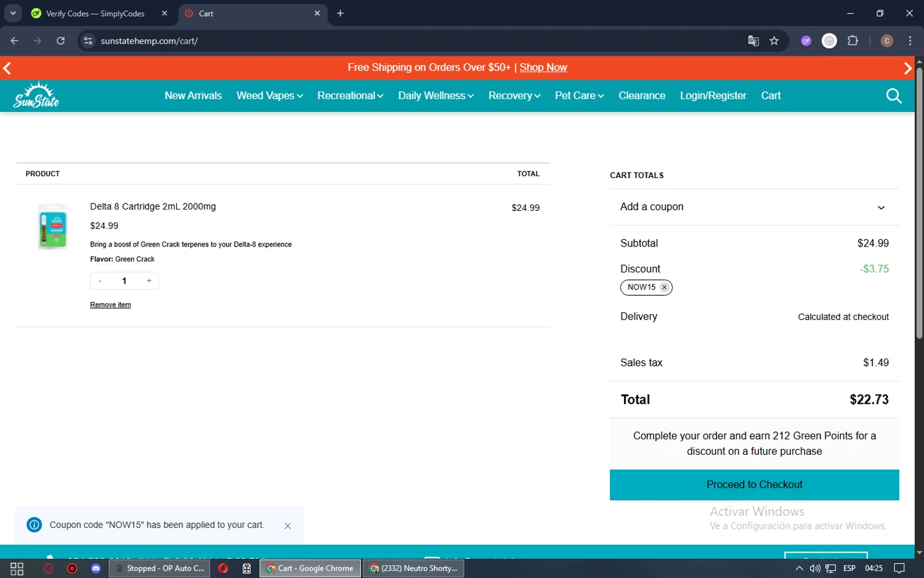Dismiss the coupon applied notification
The width and height of the screenshot is (924, 578).
(x=288, y=526)
